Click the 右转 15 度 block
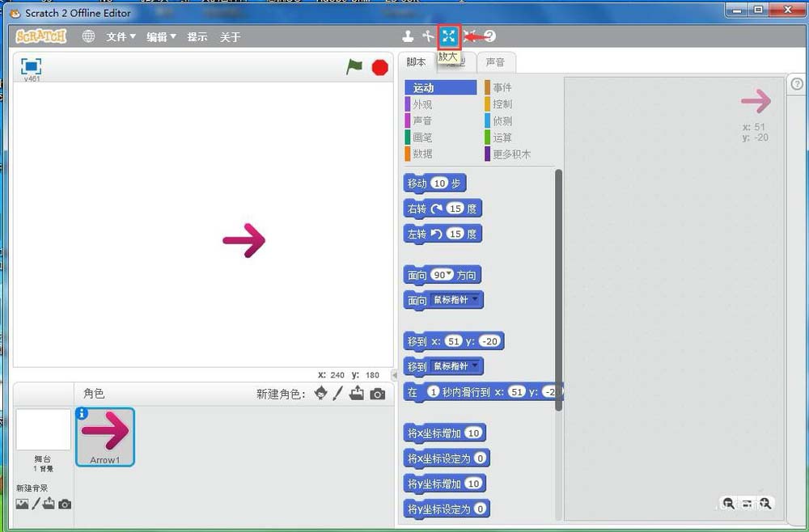 point(443,209)
